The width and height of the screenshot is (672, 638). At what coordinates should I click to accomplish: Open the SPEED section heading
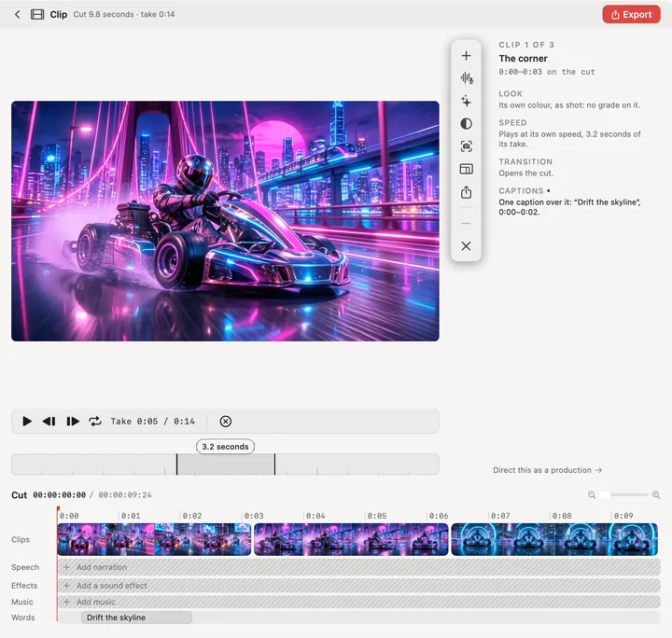(x=512, y=123)
